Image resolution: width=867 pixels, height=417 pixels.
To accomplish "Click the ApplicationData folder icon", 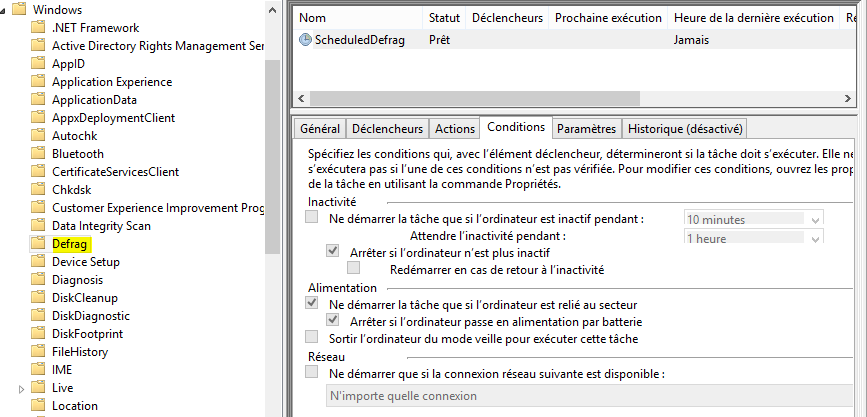I will [x=38, y=100].
